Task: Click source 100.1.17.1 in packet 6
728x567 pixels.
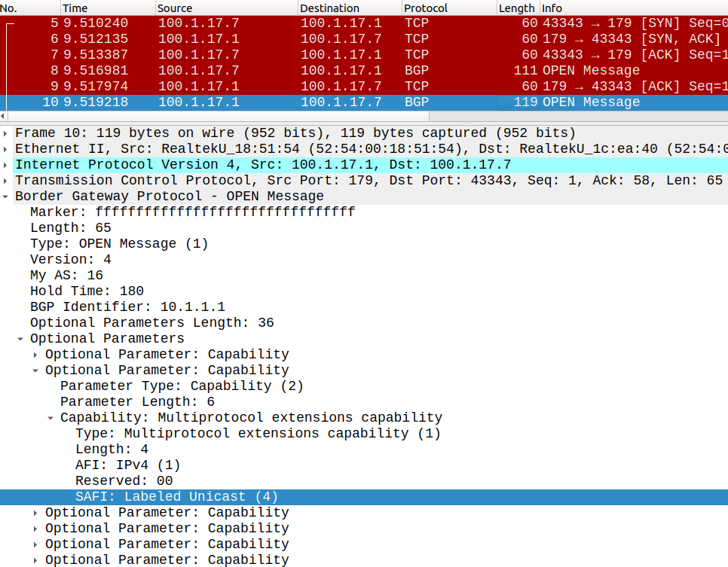Action: tap(199, 39)
